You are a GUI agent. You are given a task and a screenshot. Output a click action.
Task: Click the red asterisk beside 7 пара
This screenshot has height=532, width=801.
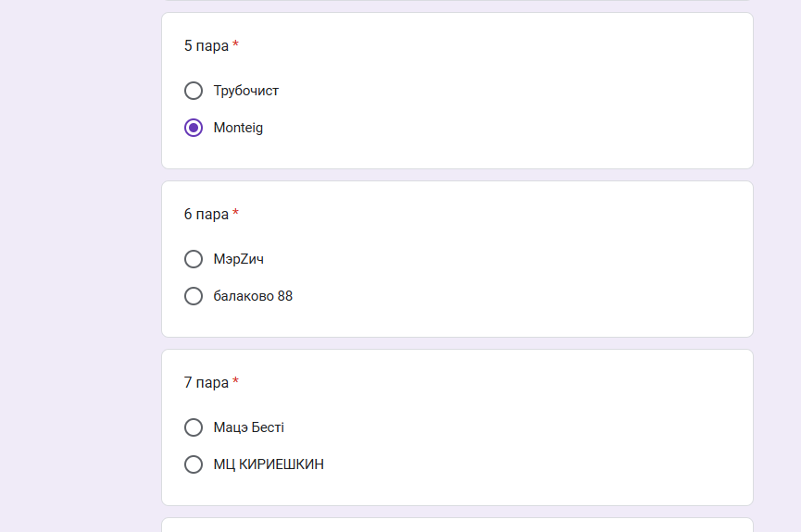coord(236,382)
